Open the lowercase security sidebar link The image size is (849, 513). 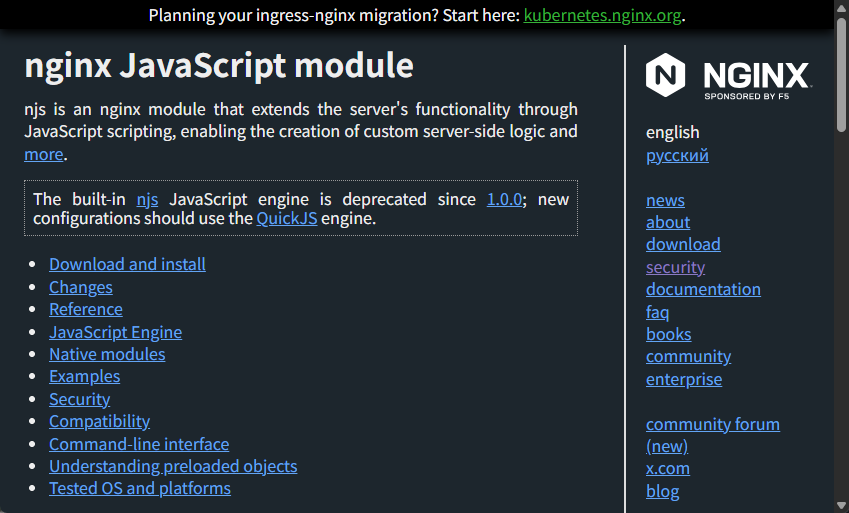pyautogui.click(x=675, y=267)
